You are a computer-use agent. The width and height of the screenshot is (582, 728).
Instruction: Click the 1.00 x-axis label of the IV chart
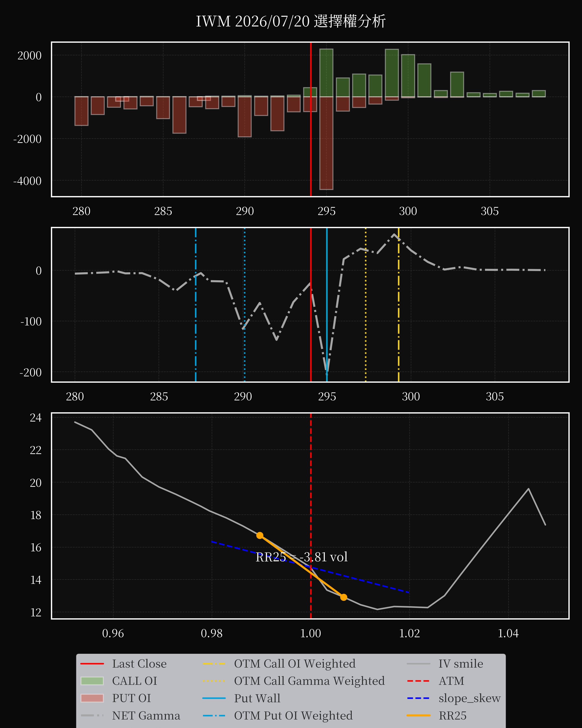coord(311,633)
